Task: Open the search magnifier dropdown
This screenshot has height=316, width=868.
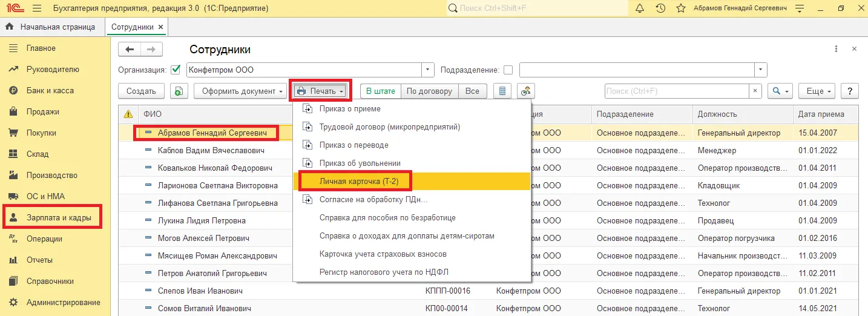Action: point(780,91)
